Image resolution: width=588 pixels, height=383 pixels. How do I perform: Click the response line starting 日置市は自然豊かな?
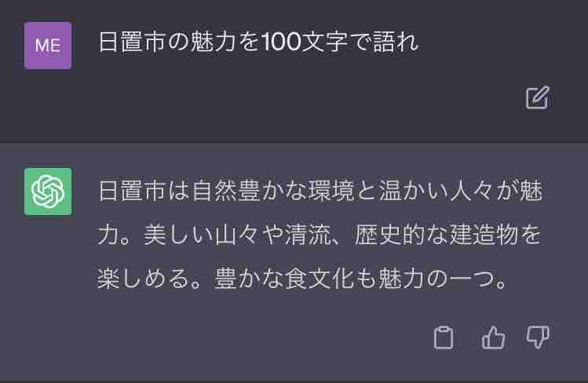320,191
